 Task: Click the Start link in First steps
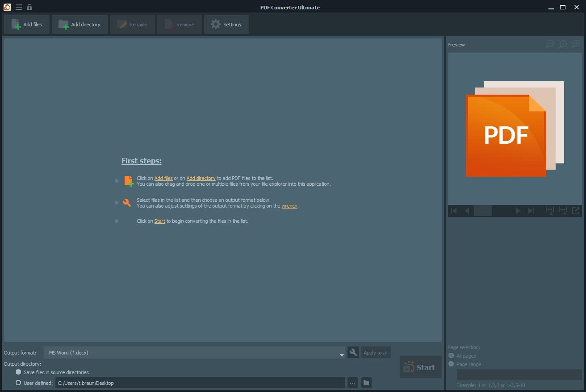[159, 221]
